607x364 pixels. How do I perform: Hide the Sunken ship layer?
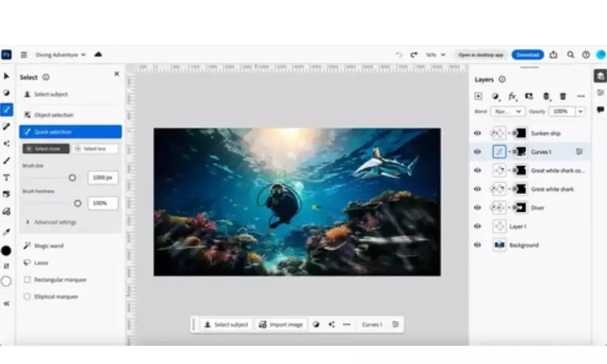point(476,133)
